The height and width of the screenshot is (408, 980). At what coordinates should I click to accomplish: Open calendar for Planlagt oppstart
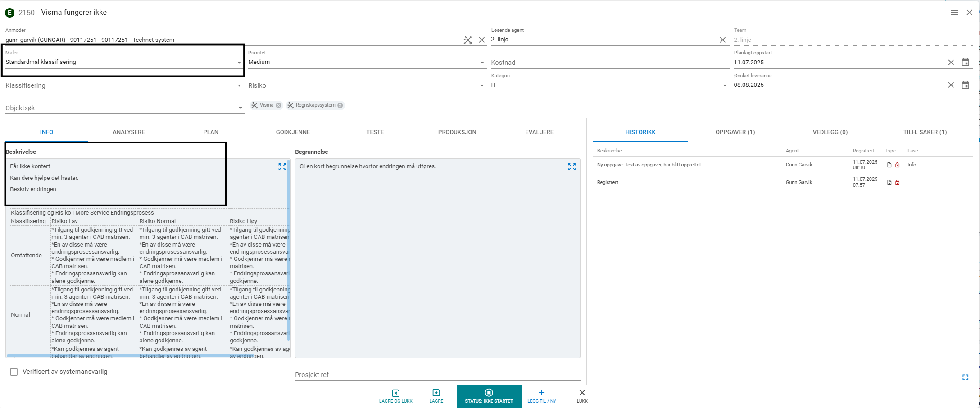(x=966, y=62)
